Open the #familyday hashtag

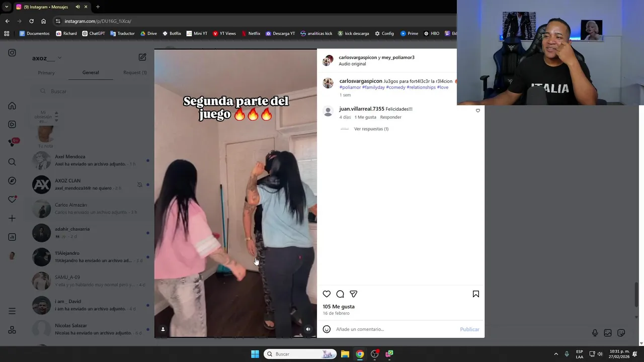point(373,87)
